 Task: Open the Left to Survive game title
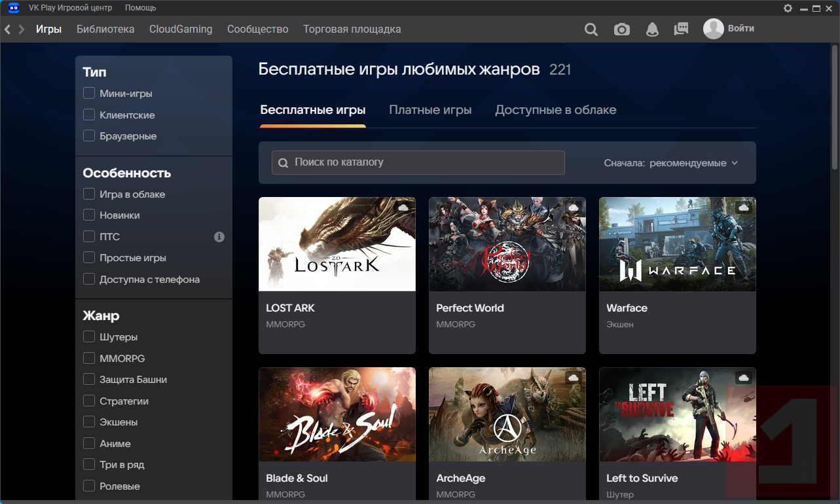[x=642, y=478]
